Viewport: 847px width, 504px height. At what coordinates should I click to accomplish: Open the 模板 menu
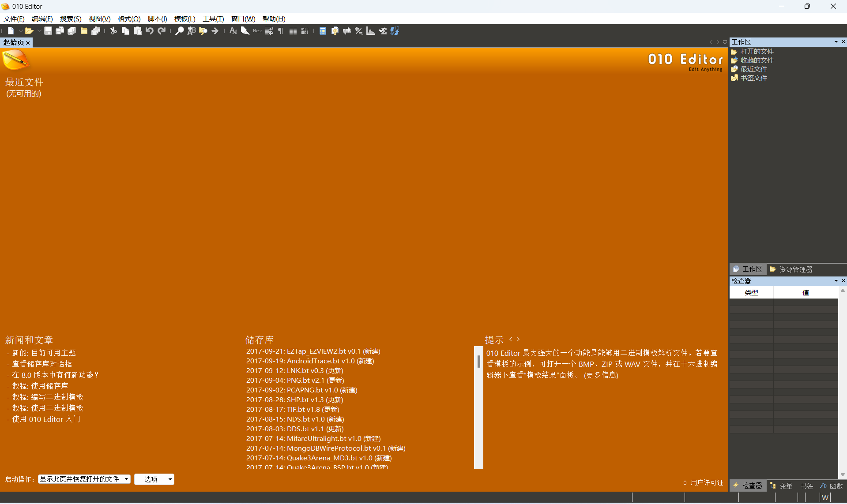pos(184,19)
